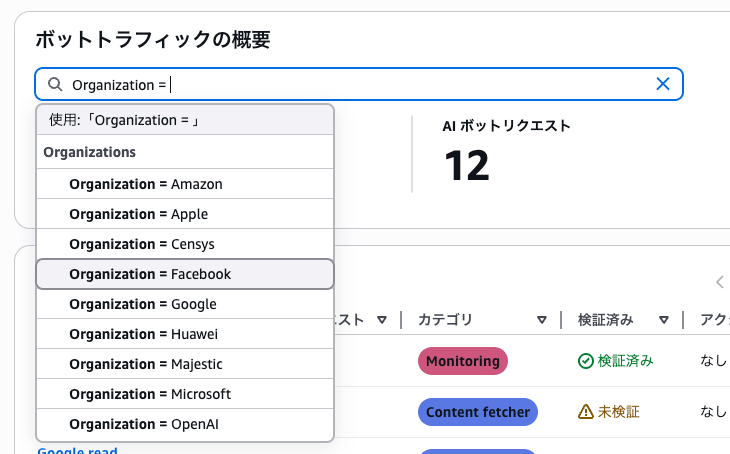Click なし in the Content fetcher row
The height and width of the screenshot is (454, 730).
pos(713,412)
